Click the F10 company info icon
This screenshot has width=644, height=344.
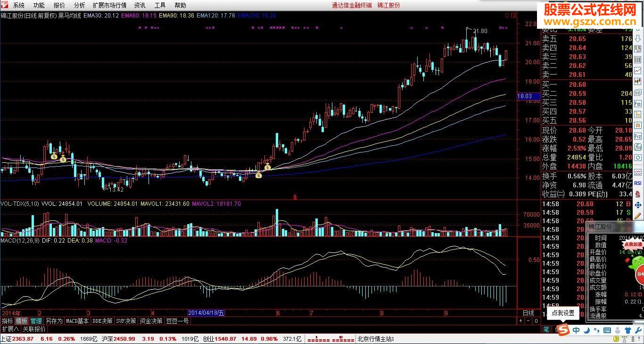pyautogui.click(x=638, y=103)
